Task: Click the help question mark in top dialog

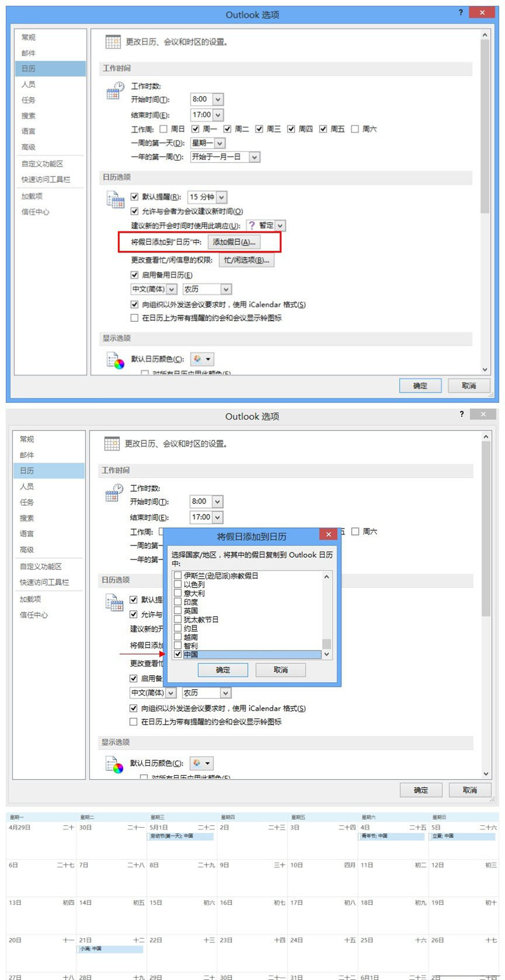Action: (461, 12)
